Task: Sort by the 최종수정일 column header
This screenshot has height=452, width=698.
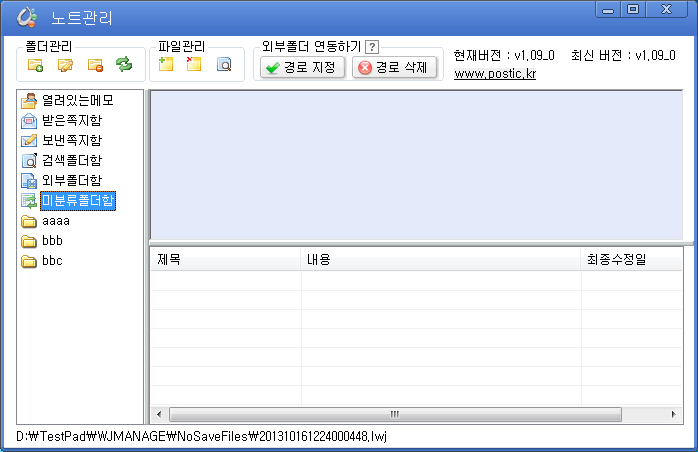Action: coord(631,259)
